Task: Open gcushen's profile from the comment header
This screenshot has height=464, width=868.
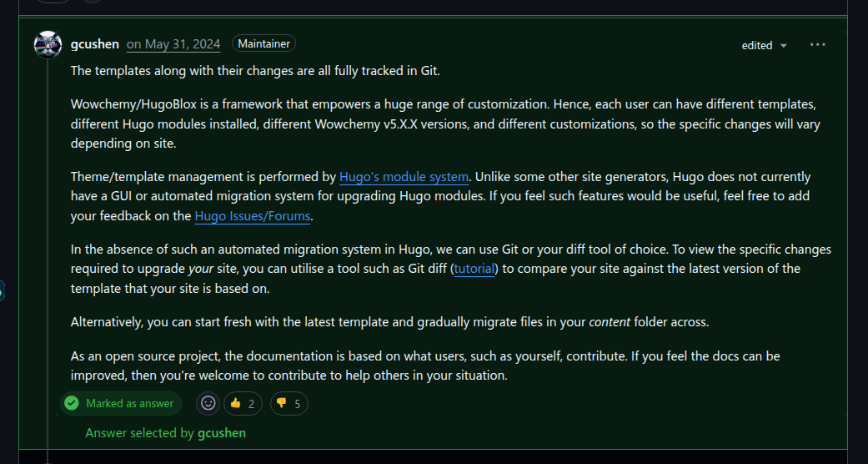Action: pyautogui.click(x=95, y=44)
